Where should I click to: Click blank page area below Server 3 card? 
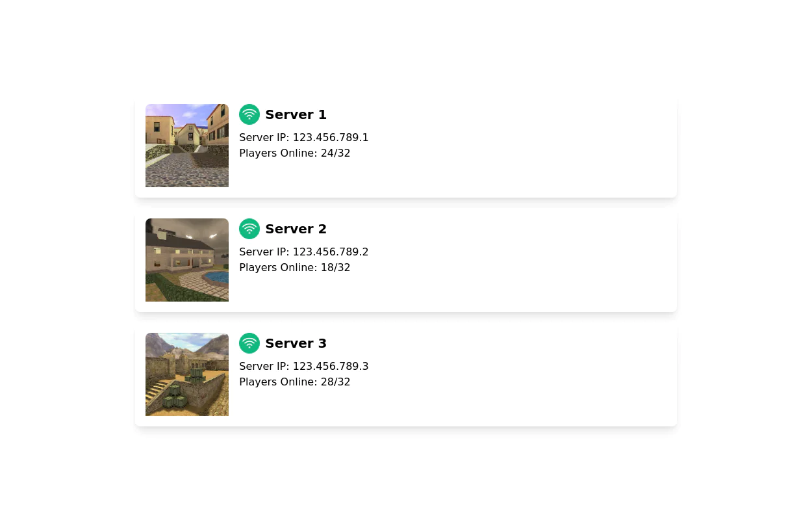tap(406, 474)
